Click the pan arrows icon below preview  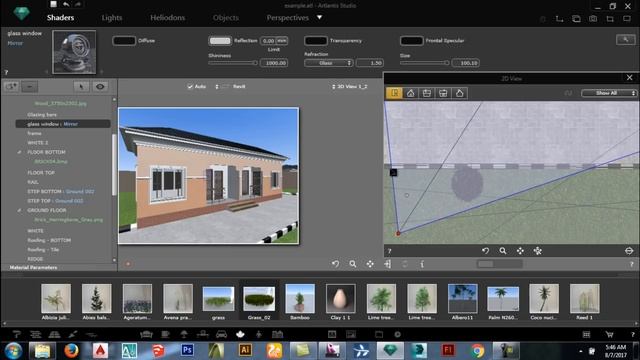pyautogui.click(x=370, y=264)
